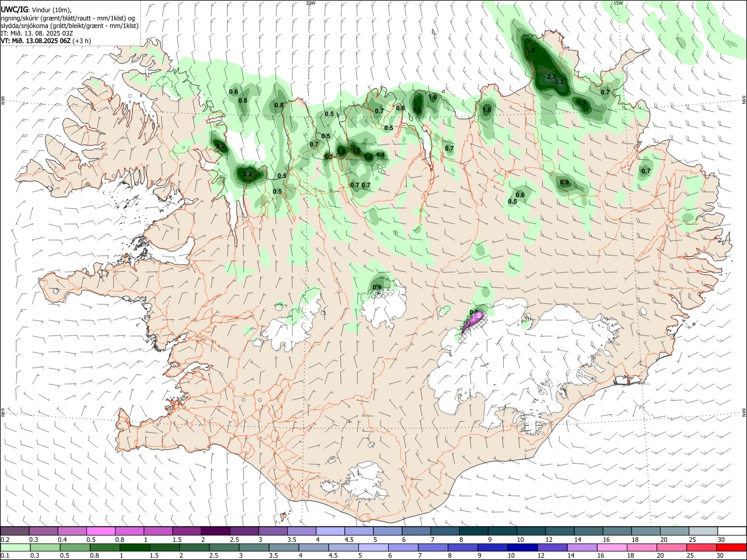The image size is (747, 560).
Task: Click the 1.6 precipitation value on the map
Action: 342,152
